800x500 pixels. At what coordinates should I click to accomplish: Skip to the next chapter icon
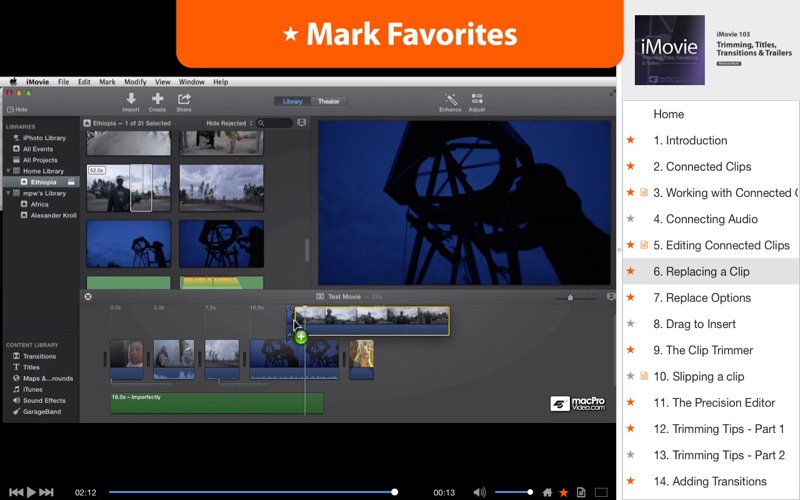click(x=46, y=492)
